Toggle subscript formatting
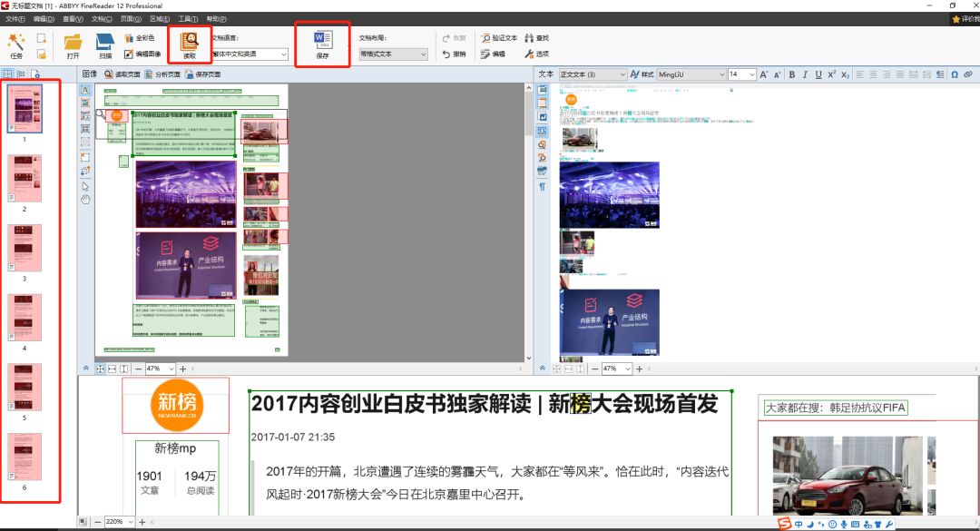This screenshot has width=980, height=531. [x=845, y=74]
